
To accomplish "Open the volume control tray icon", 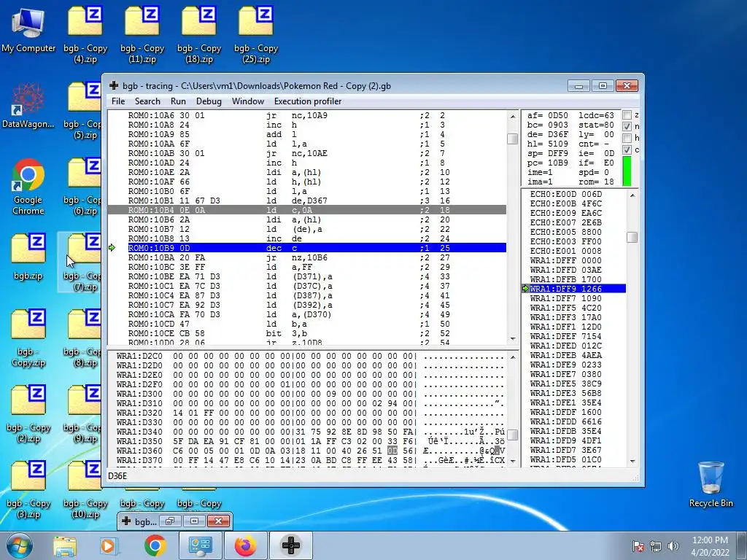I will pos(673,546).
